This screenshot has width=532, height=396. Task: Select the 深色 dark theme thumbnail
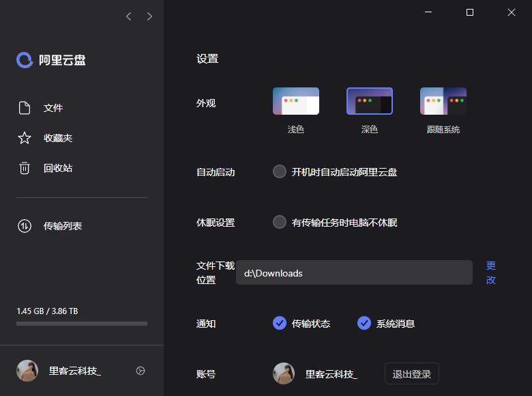[x=370, y=101]
